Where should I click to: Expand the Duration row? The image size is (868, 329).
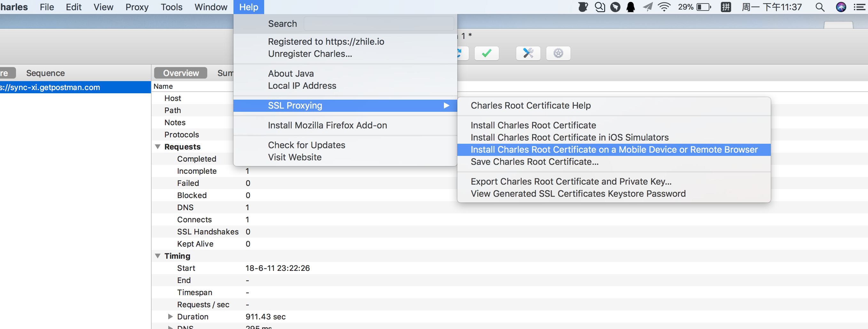[170, 317]
